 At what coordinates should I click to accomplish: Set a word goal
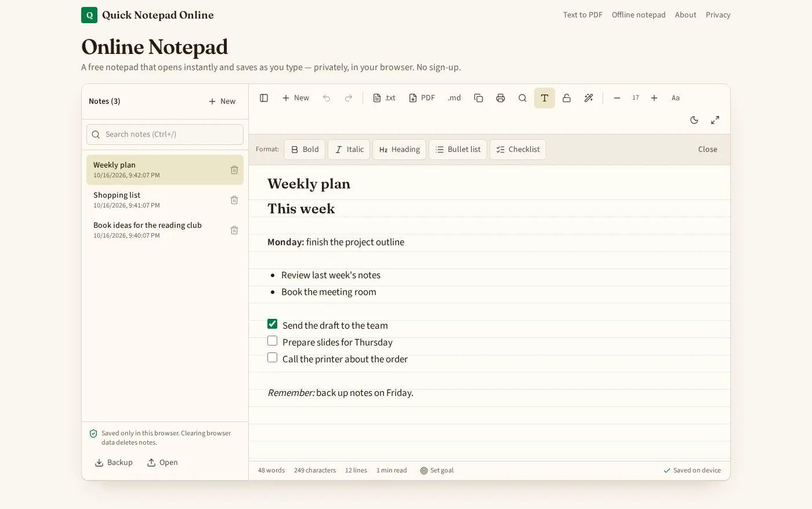pos(437,471)
